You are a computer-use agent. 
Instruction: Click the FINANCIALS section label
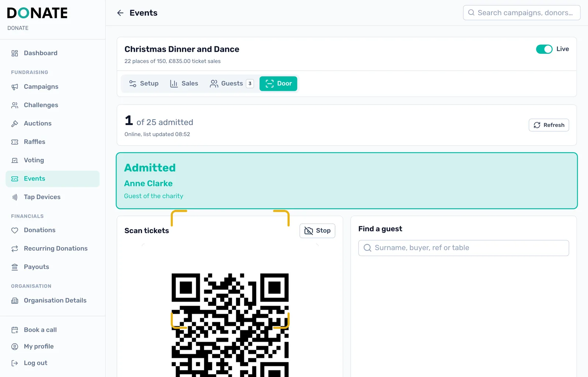(x=27, y=216)
